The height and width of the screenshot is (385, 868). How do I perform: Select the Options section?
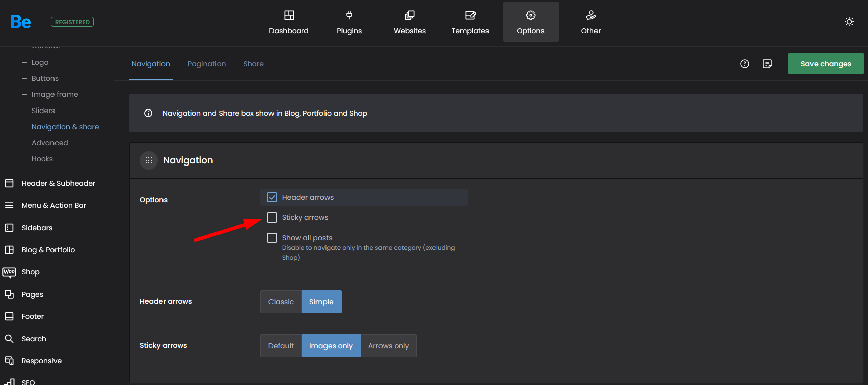pyautogui.click(x=531, y=22)
